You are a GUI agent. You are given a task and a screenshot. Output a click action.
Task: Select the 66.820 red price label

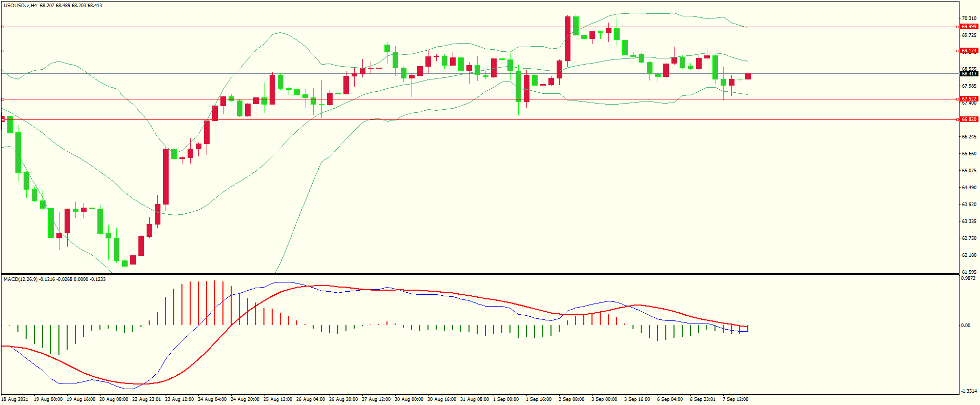968,119
